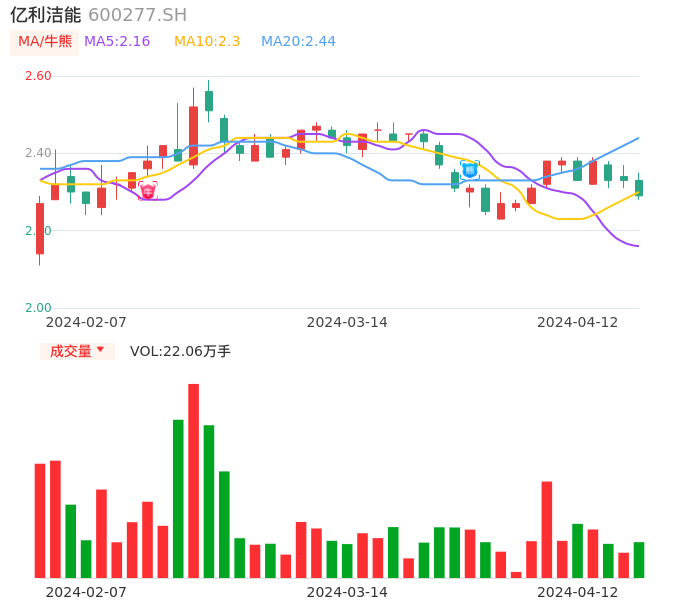686x606 pixels.
Task: Click the 2.00 price axis label
Action: (x=37, y=308)
